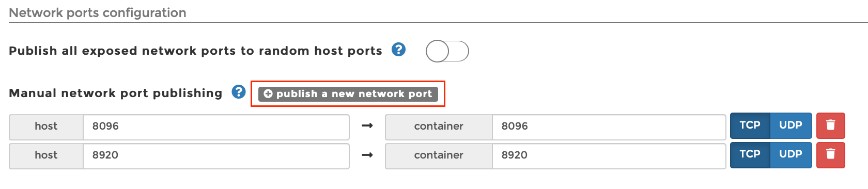The image size is (868, 189).
Task: Select UDP for the 8096 port mapping
Action: pos(791,125)
